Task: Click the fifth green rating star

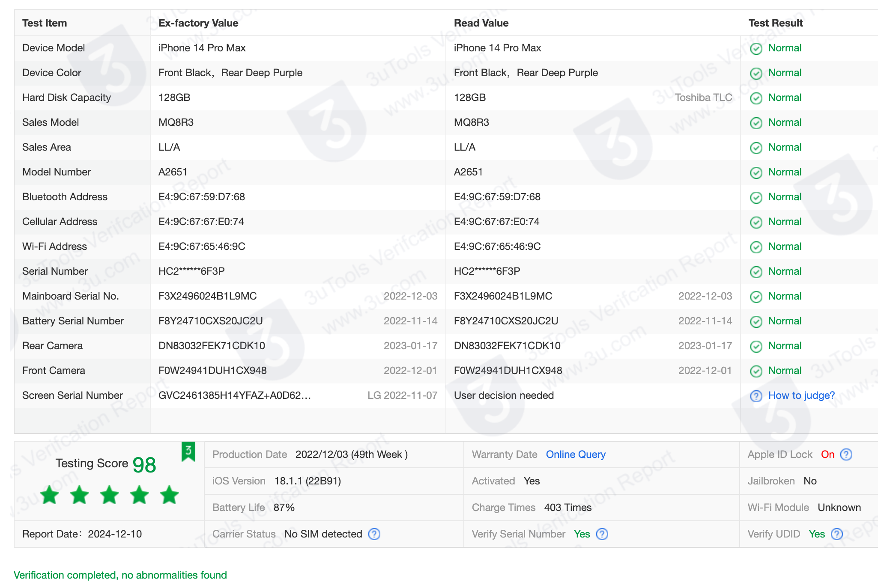Action: (170, 495)
